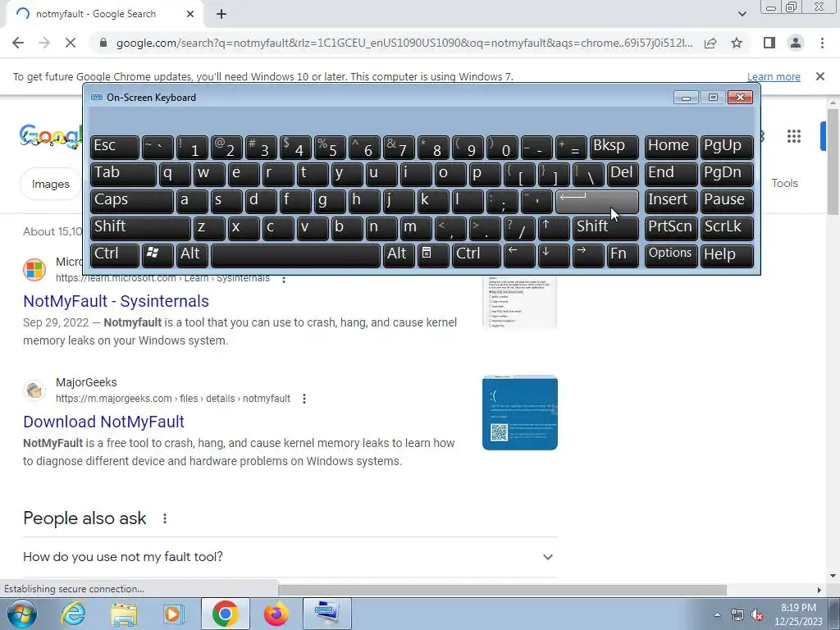Click the Tab key on keyboard

point(123,174)
